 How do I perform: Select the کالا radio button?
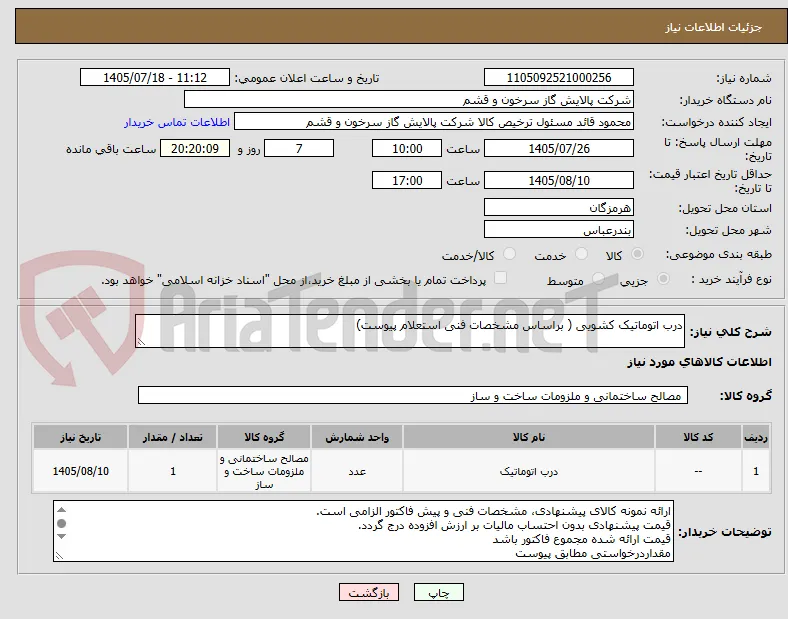pos(637,254)
